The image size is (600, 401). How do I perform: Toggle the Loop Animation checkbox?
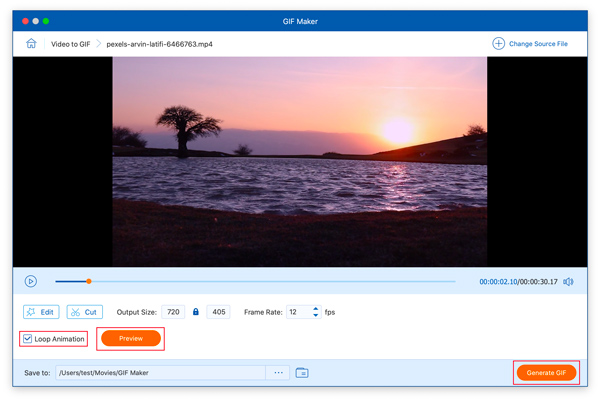tap(28, 339)
